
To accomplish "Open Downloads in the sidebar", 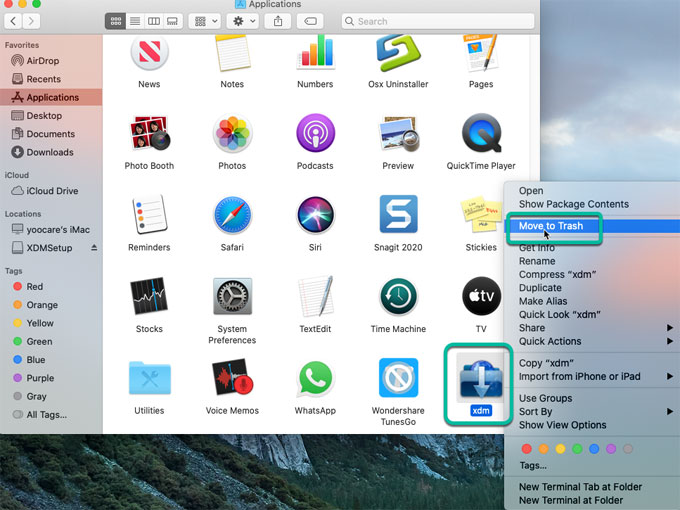I will (x=49, y=152).
